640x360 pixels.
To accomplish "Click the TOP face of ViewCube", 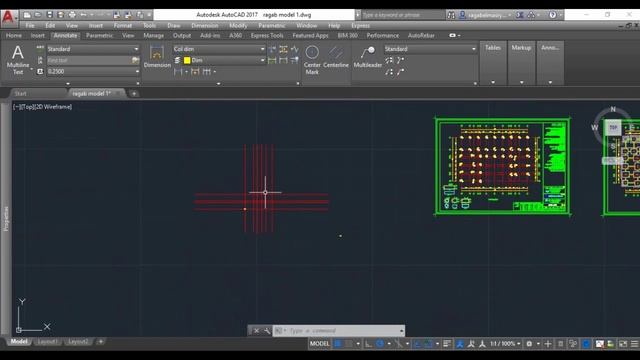I will coord(613,128).
